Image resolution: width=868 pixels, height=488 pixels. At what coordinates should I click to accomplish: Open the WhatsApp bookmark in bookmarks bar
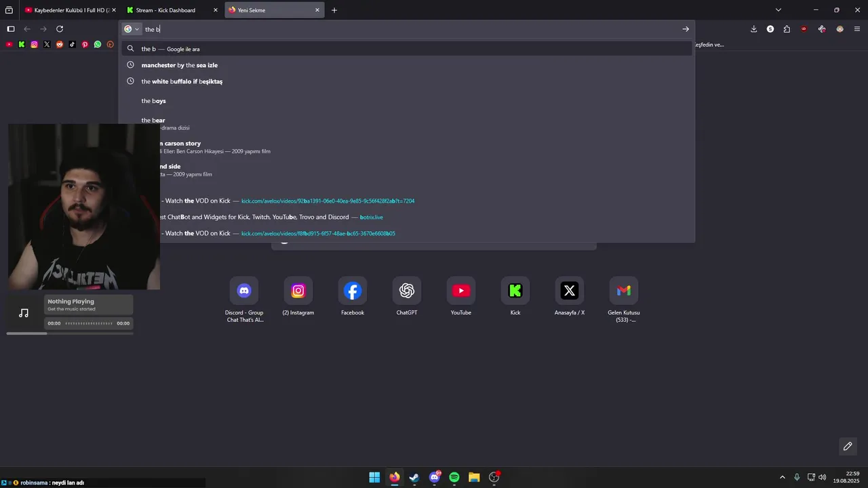click(98, 45)
